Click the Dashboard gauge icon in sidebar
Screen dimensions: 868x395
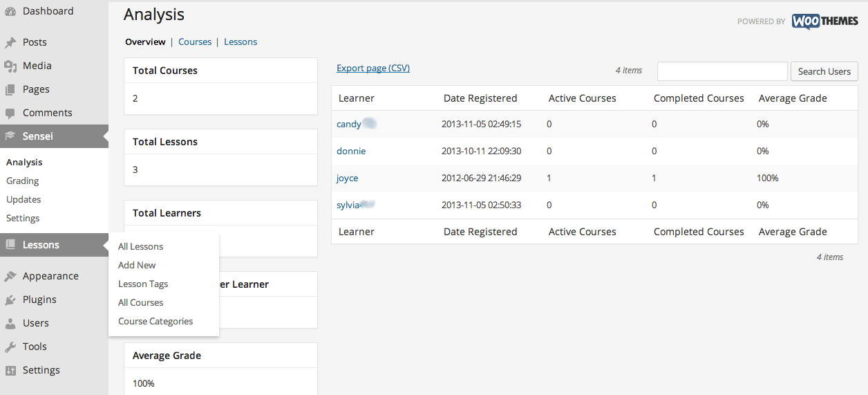(x=10, y=12)
